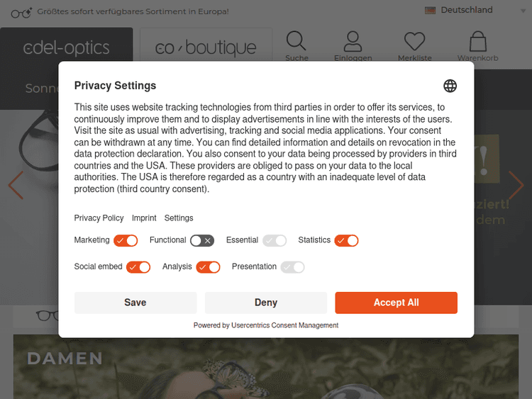Advance carousel with the right arrow
532x399 pixels.
[x=516, y=185]
